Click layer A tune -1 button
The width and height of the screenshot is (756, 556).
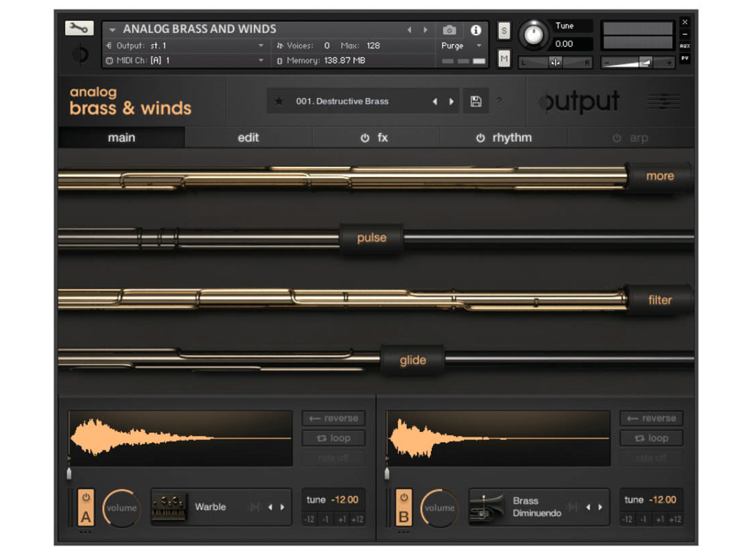pyautogui.click(x=325, y=520)
